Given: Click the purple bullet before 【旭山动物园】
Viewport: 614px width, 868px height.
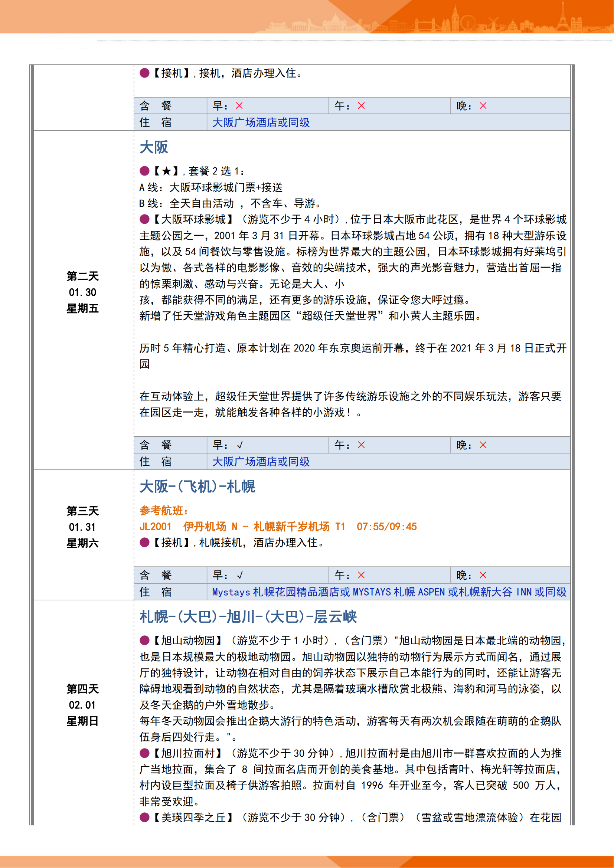Looking at the screenshot, I should (144, 641).
